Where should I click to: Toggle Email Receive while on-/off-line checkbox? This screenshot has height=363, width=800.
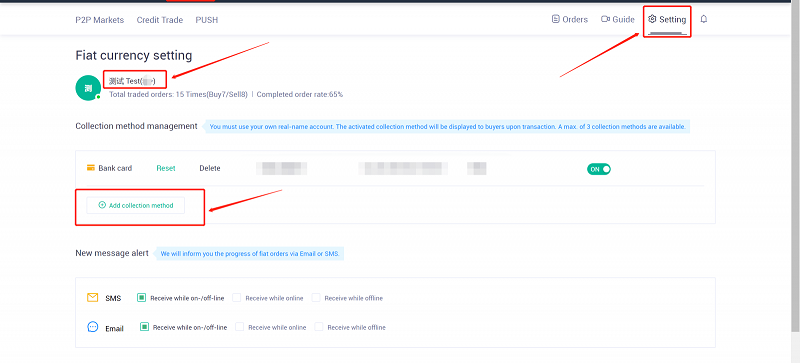tap(144, 327)
